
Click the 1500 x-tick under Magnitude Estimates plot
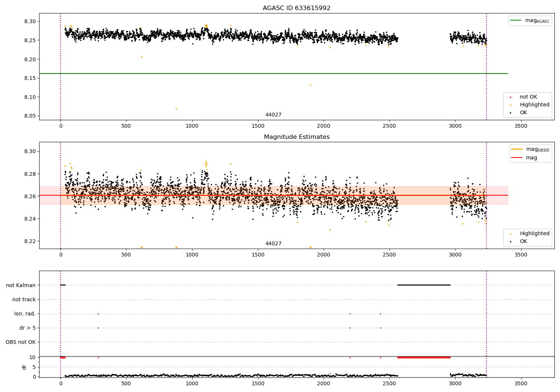tap(258, 255)
